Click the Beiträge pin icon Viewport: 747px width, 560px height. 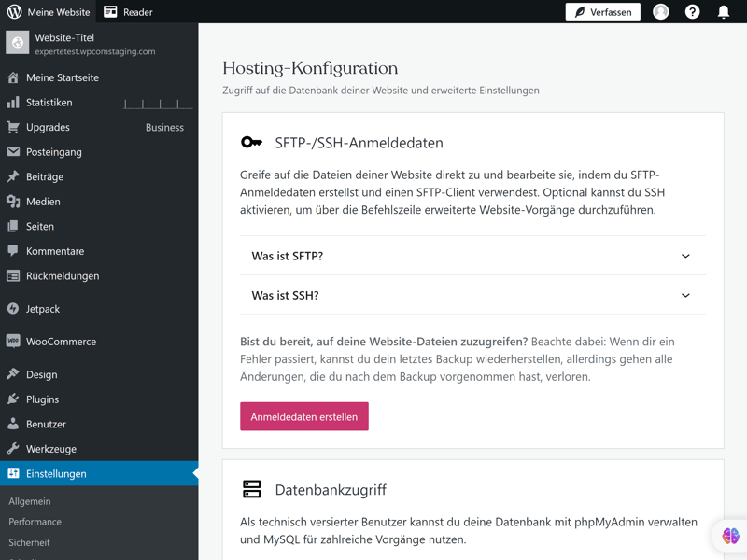(14, 176)
